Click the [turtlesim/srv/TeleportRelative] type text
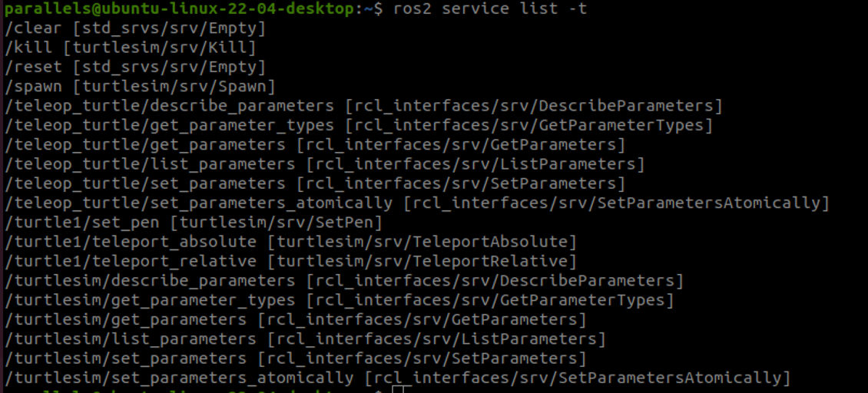The height and width of the screenshot is (393, 868). point(421,261)
